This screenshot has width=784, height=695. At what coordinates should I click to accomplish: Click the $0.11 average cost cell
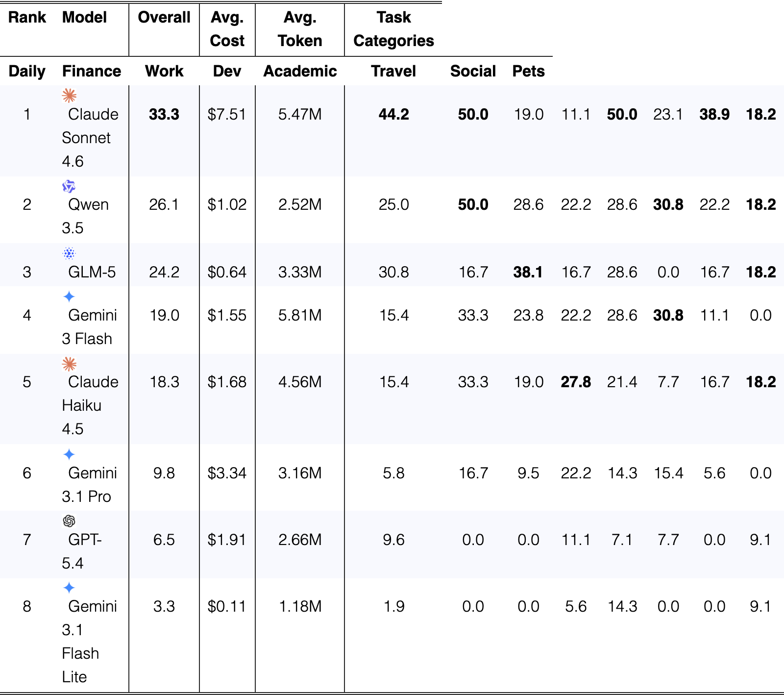tap(227, 606)
